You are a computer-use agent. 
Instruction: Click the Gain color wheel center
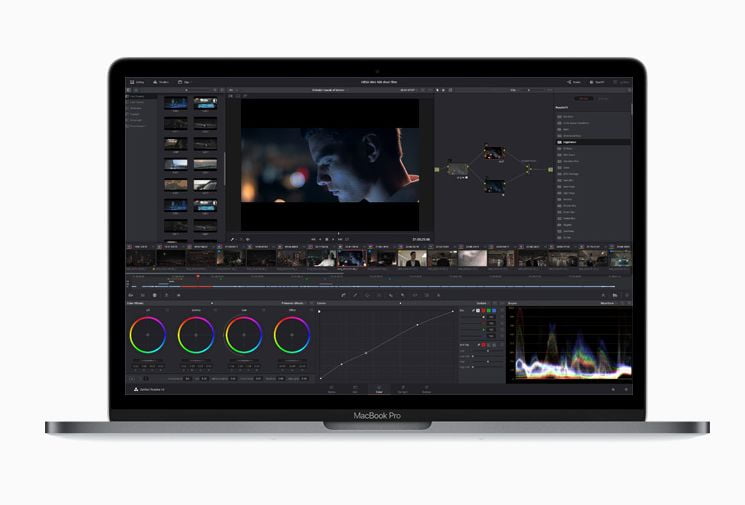click(244, 335)
